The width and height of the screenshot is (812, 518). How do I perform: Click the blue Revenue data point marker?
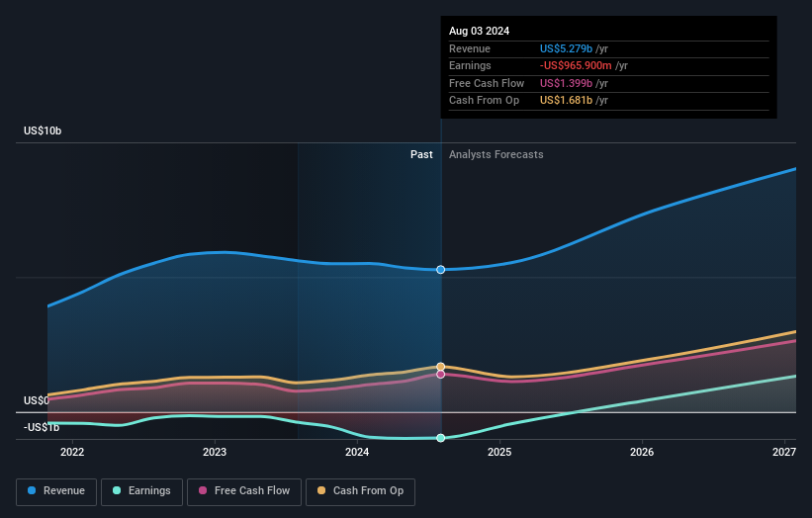coord(441,270)
